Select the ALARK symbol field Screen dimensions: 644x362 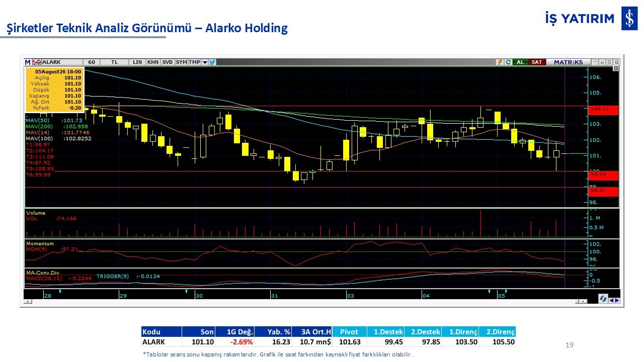61,62
